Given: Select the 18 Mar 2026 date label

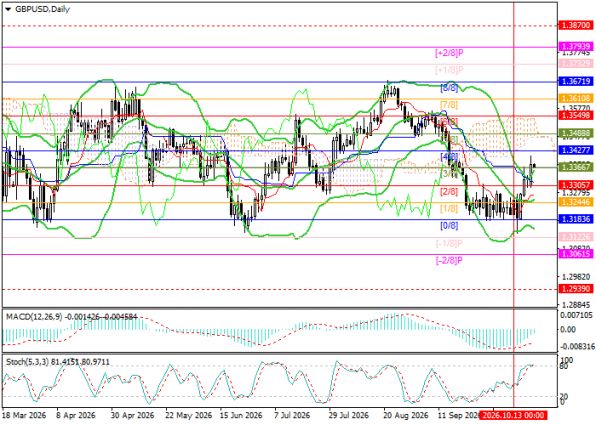Looking at the screenshot, I should [24, 415].
